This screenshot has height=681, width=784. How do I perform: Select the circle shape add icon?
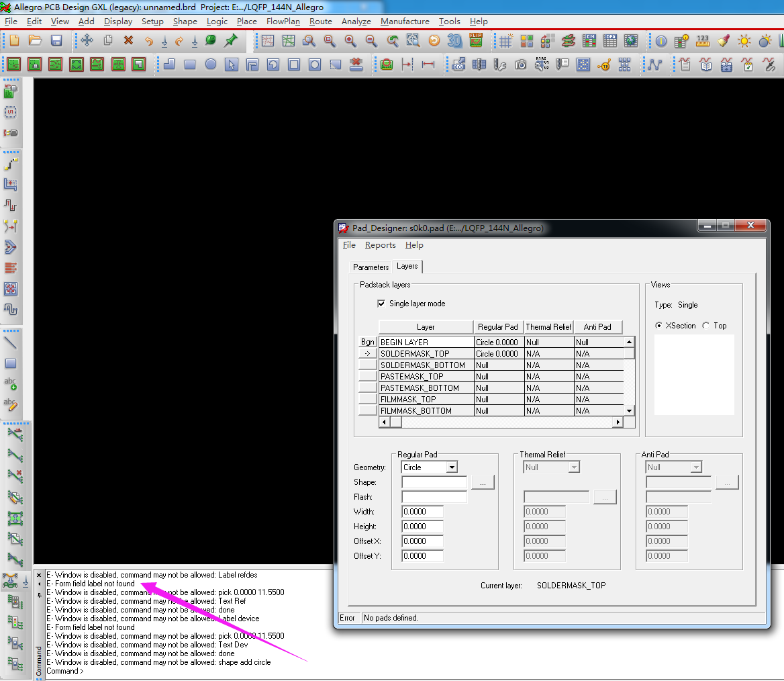click(211, 64)
